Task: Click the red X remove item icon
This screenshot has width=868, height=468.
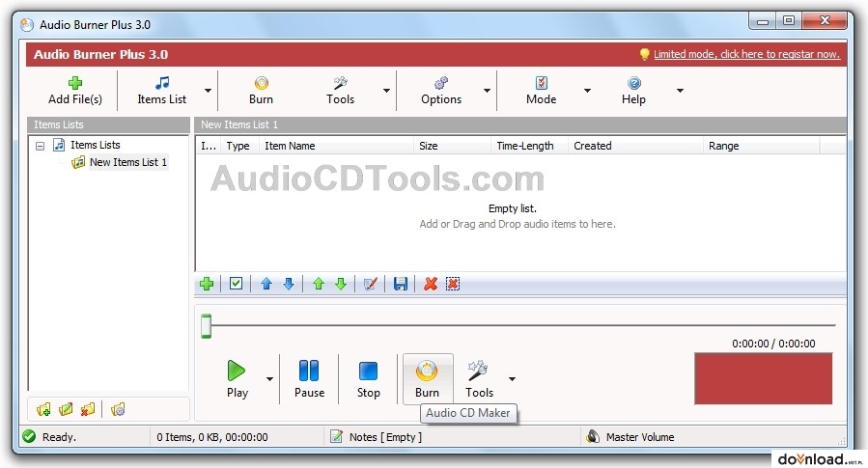Action: point(430,284)
